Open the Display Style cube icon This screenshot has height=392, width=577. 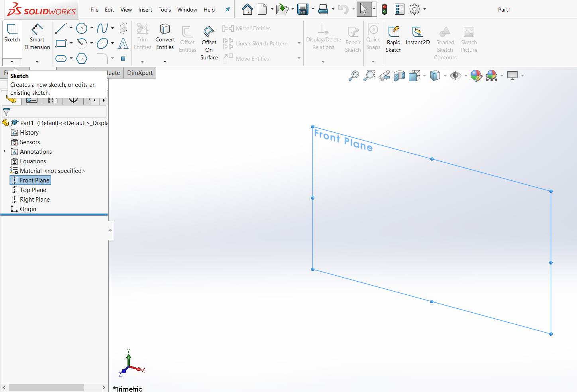click(435, 75)
